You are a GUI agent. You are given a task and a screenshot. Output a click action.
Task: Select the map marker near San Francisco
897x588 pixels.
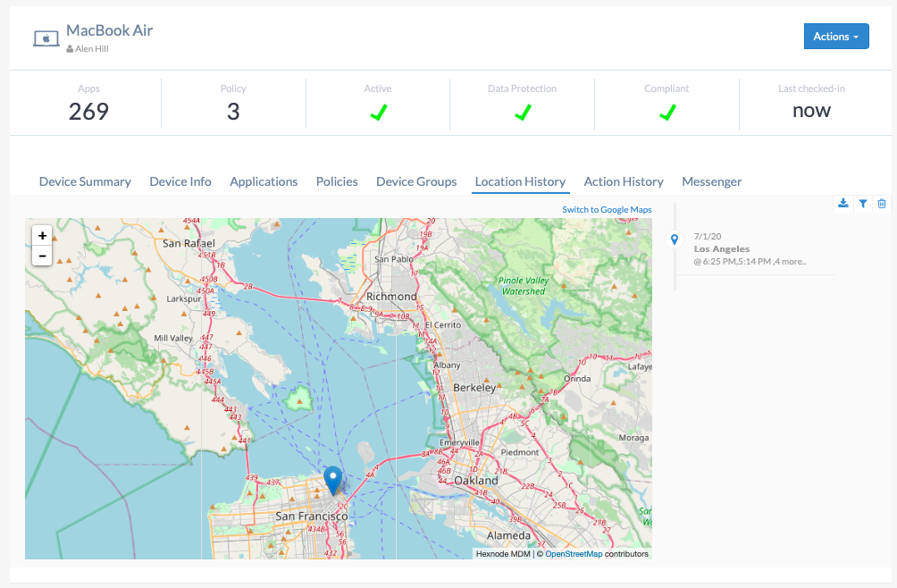click(332, 480)
